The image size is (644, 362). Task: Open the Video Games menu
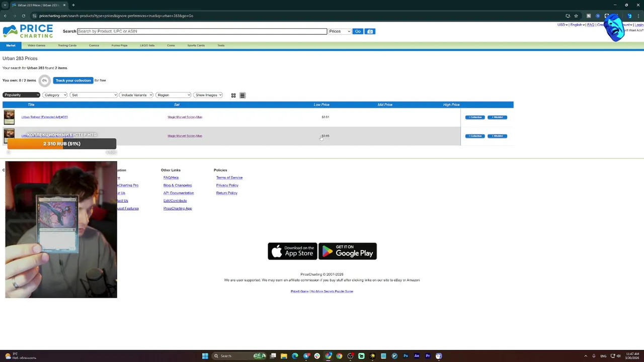click(36, 45)
